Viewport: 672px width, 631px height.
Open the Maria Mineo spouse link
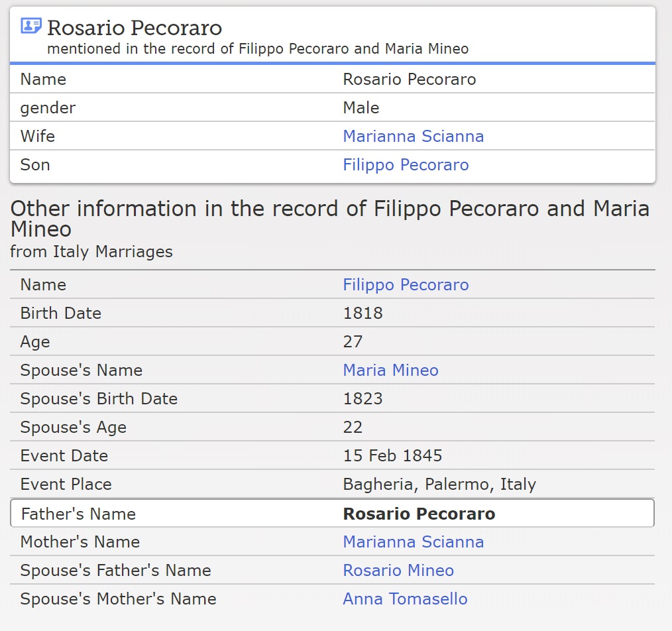tap(390, 371)
